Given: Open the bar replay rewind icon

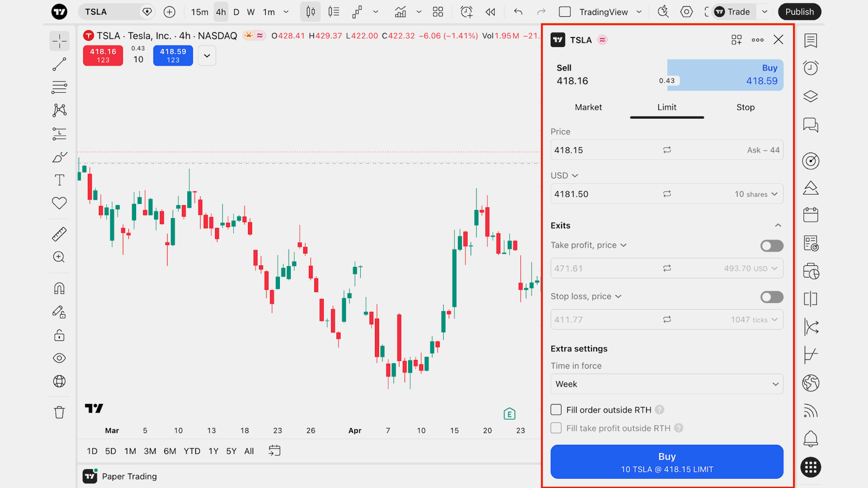Looking at the screenshot, I should (x=490, y=12).
